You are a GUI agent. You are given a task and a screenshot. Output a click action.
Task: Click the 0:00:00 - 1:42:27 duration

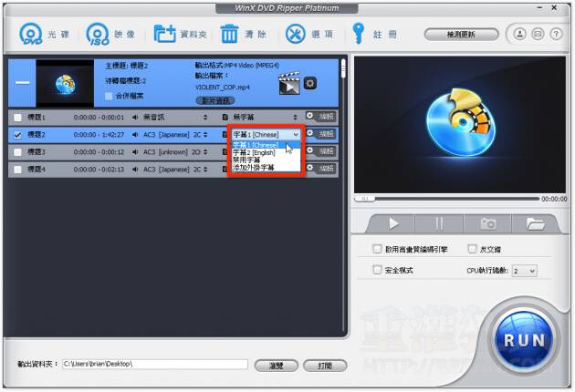pos(99,135)
